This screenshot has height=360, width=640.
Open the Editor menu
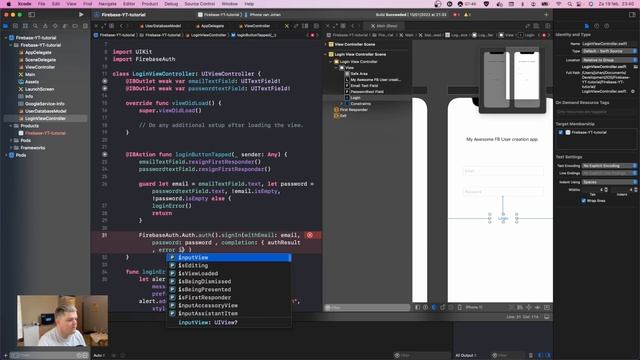[129, 4]
